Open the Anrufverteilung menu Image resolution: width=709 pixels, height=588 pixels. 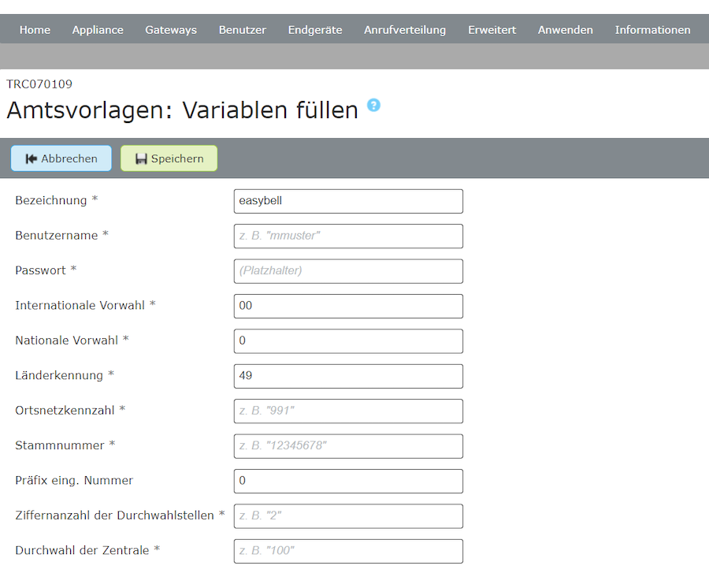click(x=405, y=30)
